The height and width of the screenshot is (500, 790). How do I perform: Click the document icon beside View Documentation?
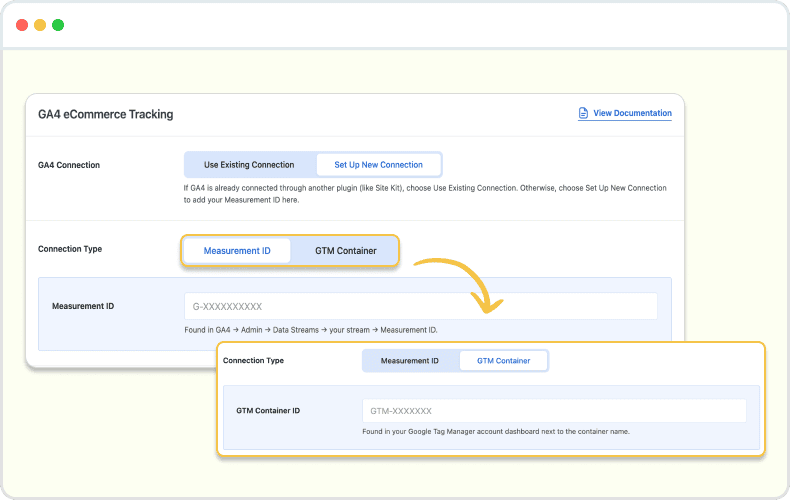pos(583,113)
